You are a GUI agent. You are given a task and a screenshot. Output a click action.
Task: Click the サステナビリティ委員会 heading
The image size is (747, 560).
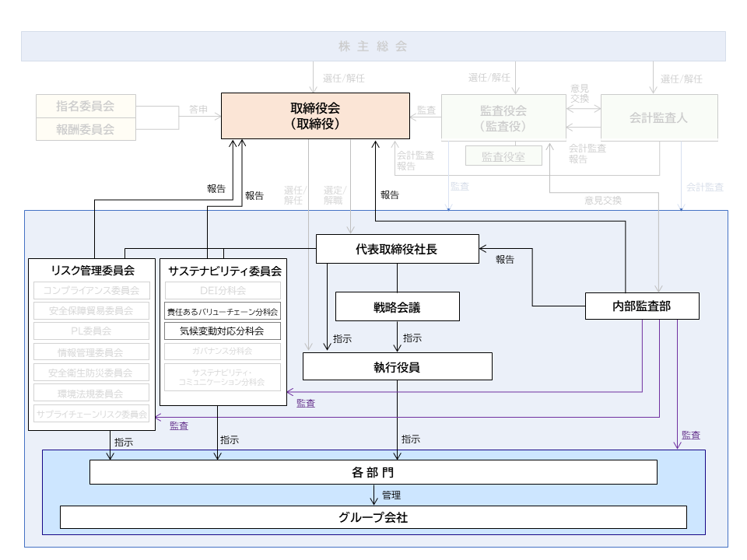[223, 271]
